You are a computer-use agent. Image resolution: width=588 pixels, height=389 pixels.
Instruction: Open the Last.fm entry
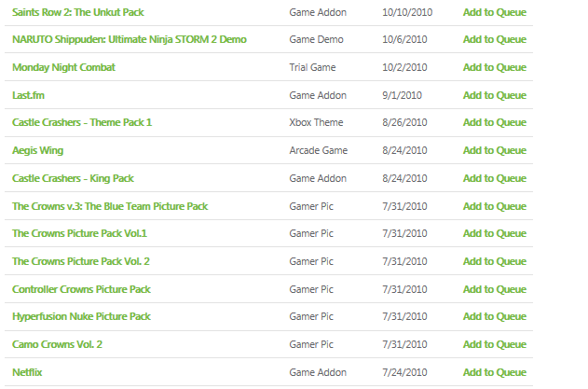click(28, 95)
